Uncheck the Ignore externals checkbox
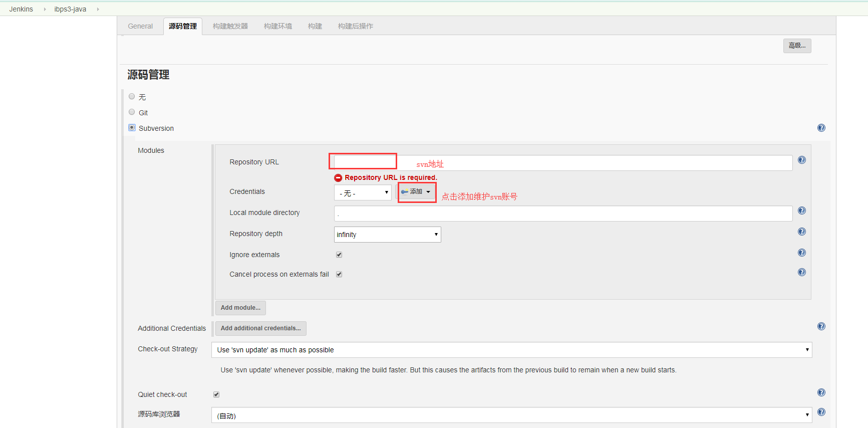Viewport: 868px width, 428px height. [339, 255]
